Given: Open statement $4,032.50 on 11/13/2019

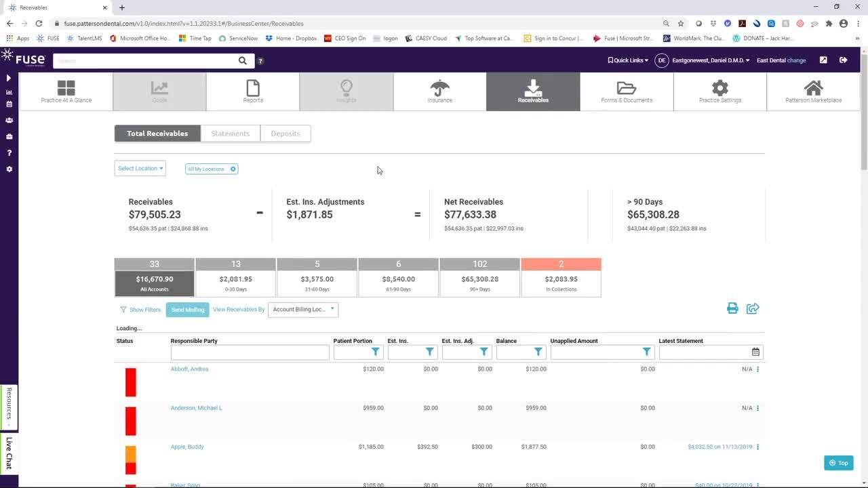Looking at the screenshot, I should (x=719, y=447).
